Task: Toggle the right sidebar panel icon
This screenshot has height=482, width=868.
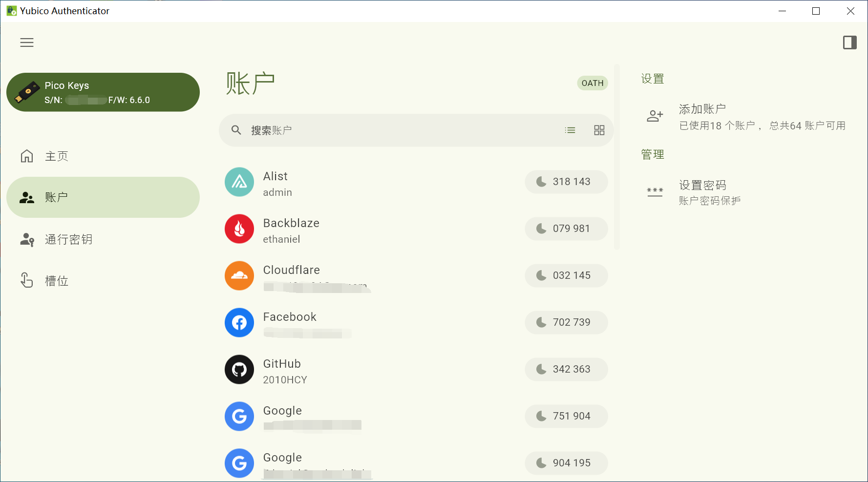Action: [849, 43]
